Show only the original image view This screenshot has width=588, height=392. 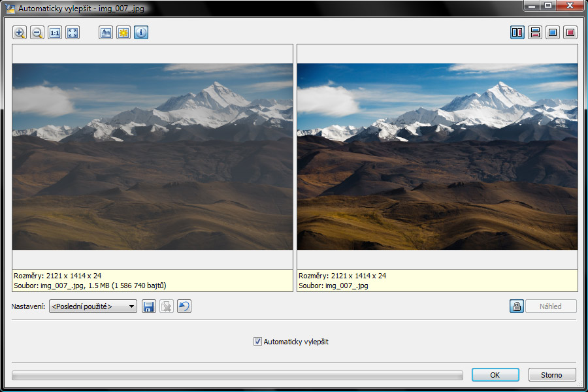pos(552,33)
